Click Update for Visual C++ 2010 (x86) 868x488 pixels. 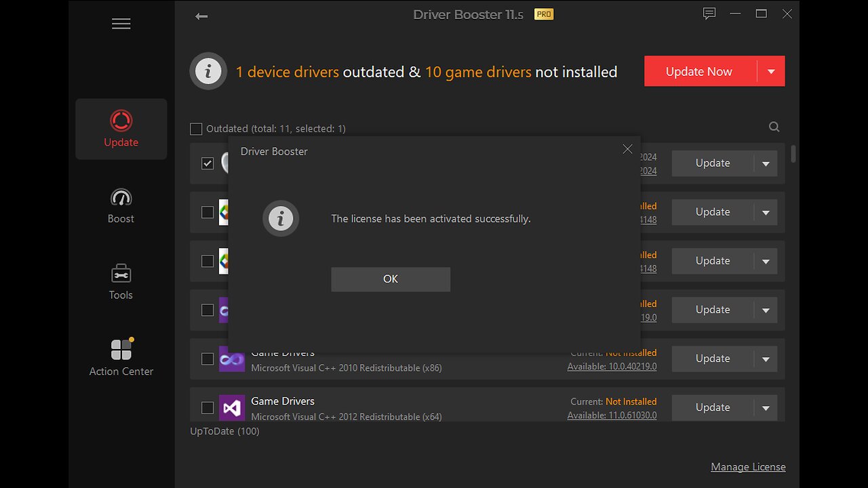[713, 359]
